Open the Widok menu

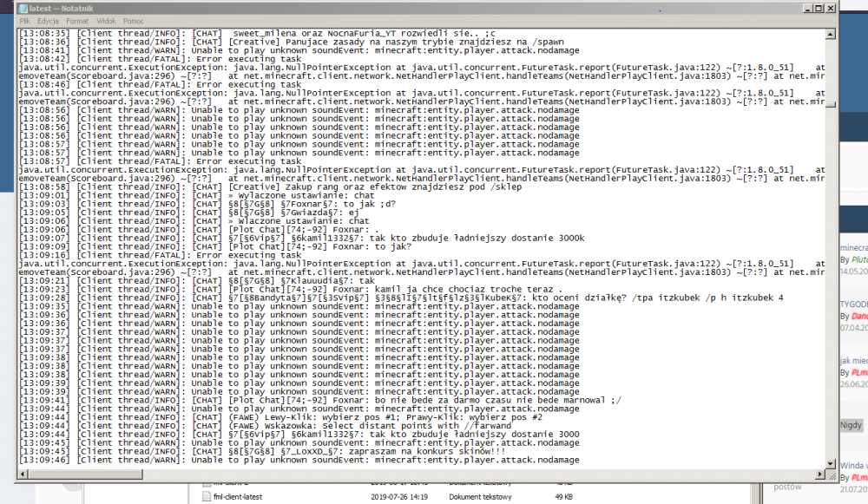pos(106,21)
